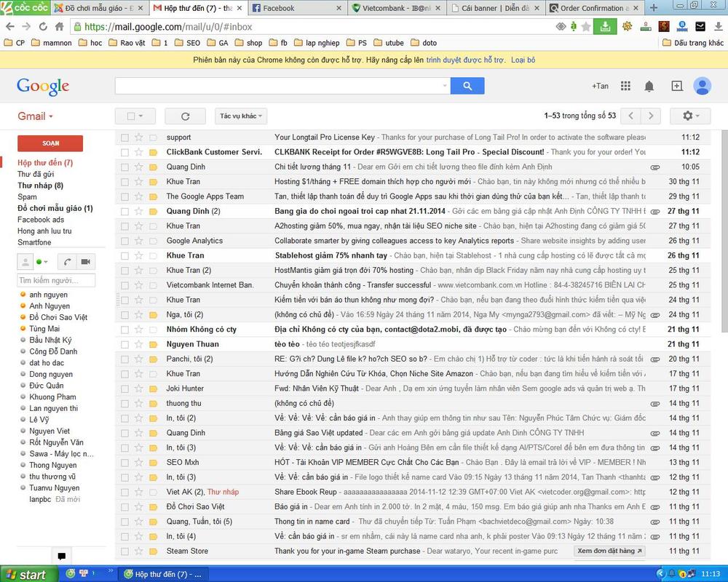Select the ClickBank Customer Servi. email checkbox
Viewport: 728px width, 582px height.
coord(124,152)
